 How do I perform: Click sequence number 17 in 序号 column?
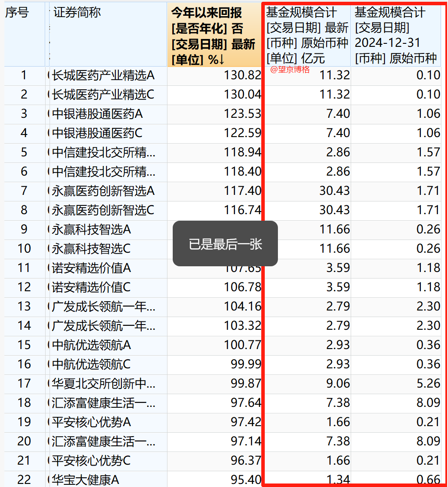[x=24, y=383]
